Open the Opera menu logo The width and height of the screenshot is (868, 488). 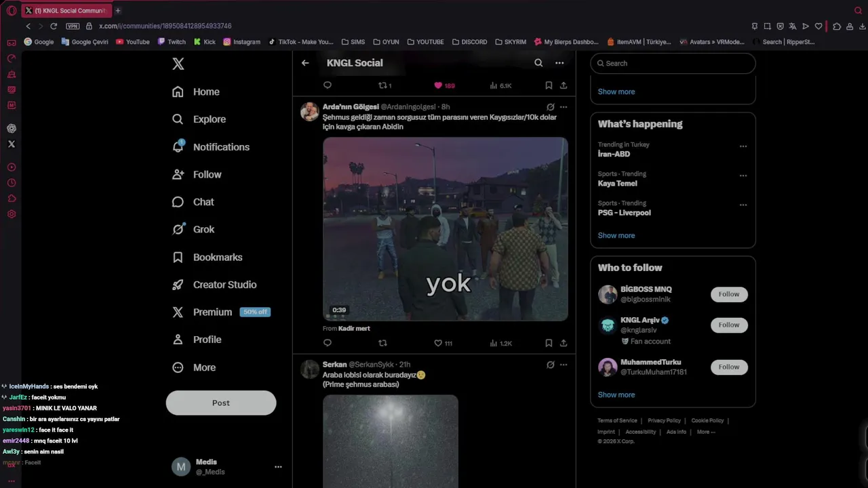12,10
